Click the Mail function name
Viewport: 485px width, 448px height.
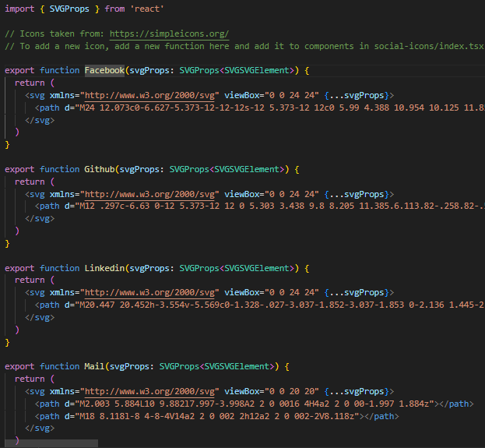click(x=94, y=366)
